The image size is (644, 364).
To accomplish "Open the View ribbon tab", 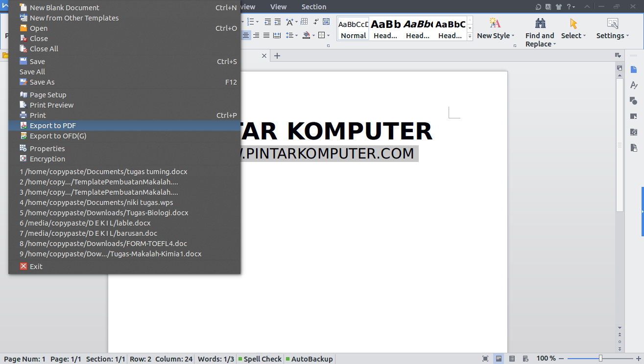I will [279, 7].
